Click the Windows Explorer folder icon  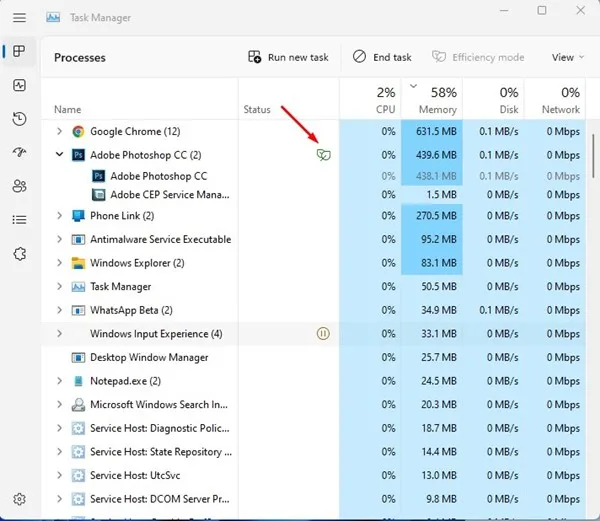tap(78, 263)
